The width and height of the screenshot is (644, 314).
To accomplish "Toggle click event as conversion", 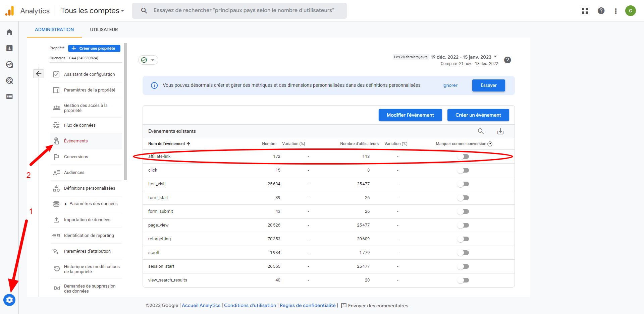I will [x=463, y=170].
